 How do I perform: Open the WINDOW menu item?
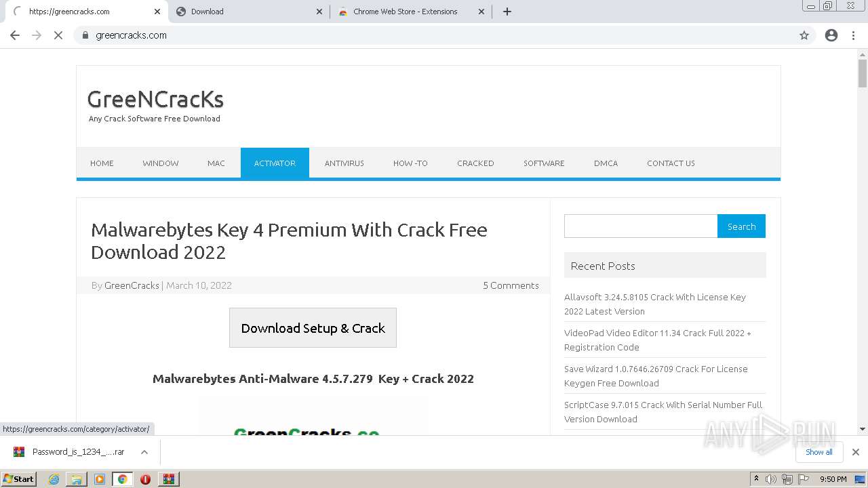(x=161, y=163)
